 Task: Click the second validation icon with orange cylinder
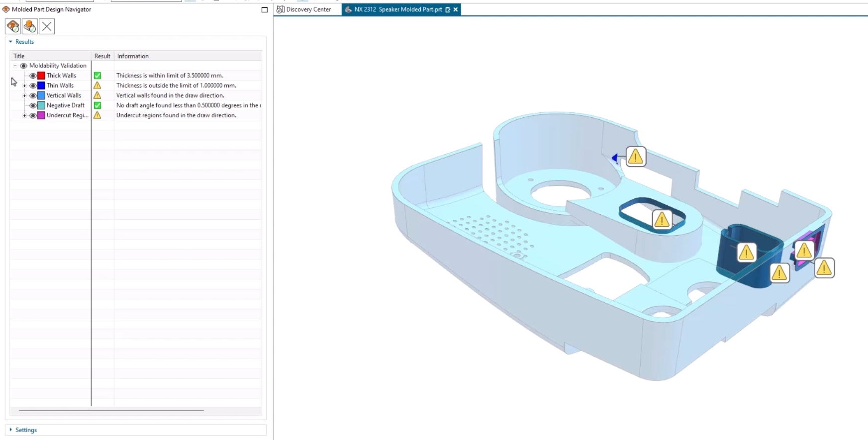[30, 26]
